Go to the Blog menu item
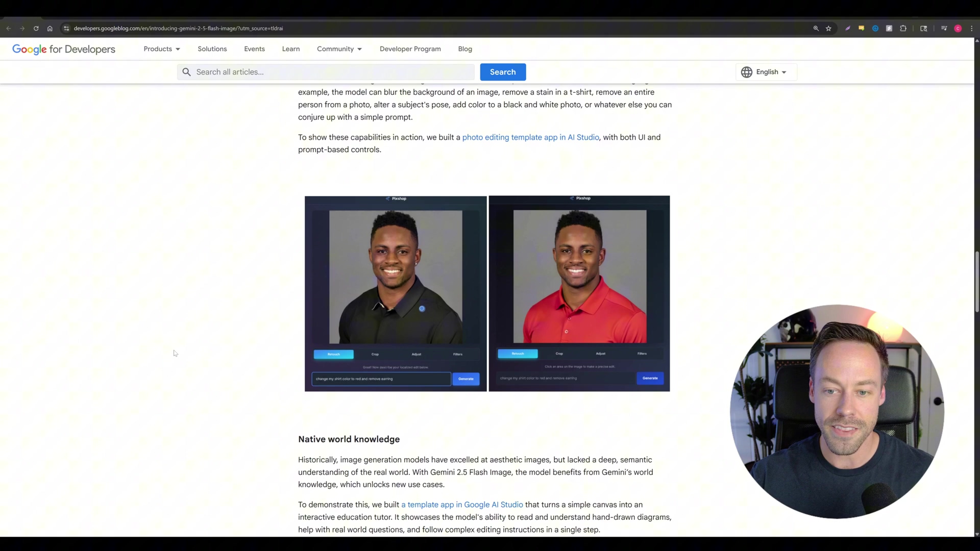980x551 pixels. 465,49
